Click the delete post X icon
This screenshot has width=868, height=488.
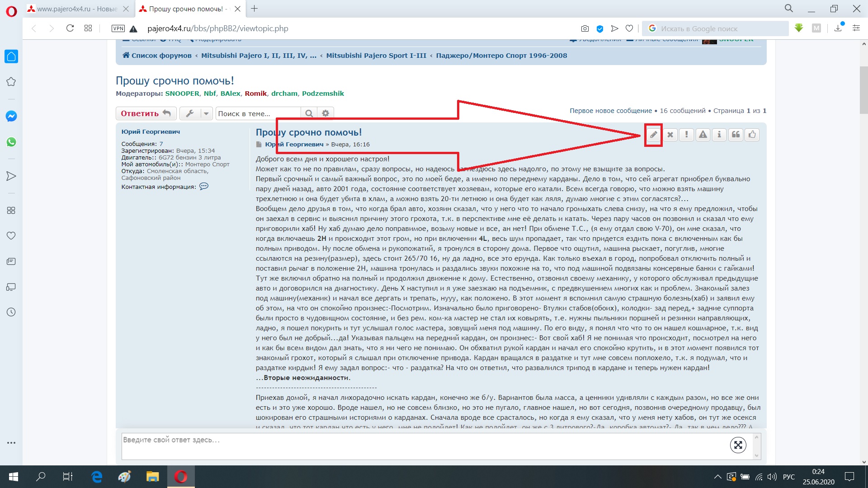tap(670, 135)
